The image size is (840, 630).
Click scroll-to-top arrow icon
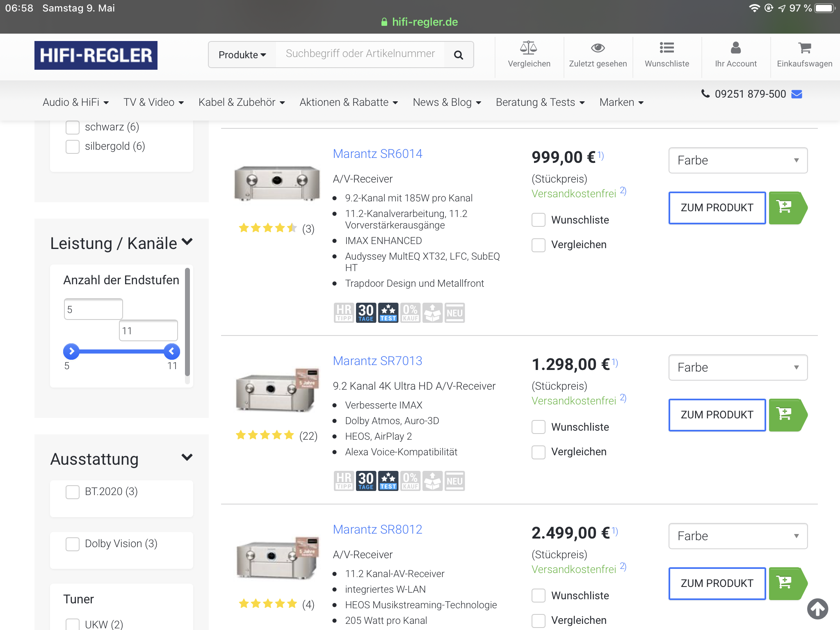pos(817,609)
